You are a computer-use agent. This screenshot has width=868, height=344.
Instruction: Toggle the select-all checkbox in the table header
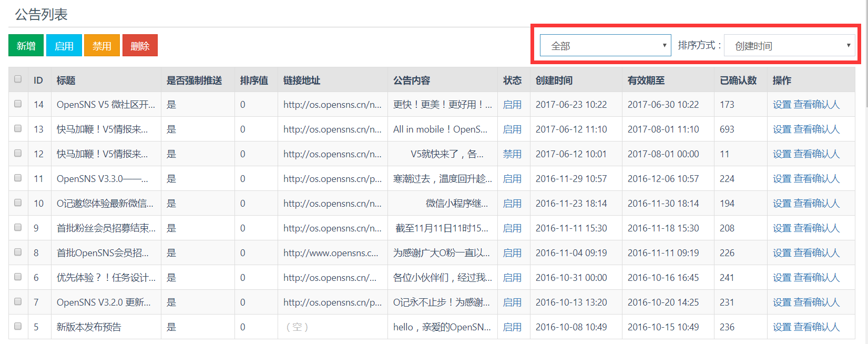(18, 79)
